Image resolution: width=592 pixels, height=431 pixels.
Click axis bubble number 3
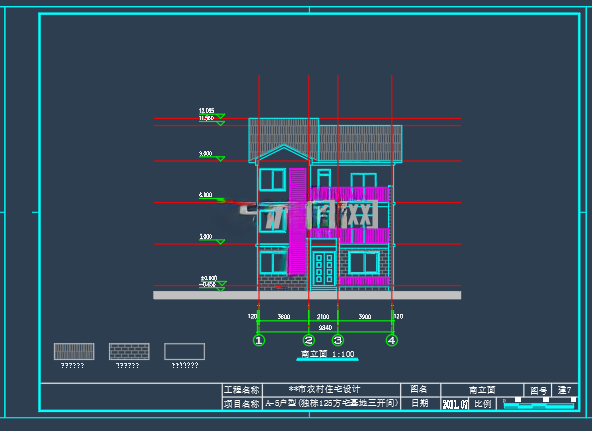click(338, 340)
